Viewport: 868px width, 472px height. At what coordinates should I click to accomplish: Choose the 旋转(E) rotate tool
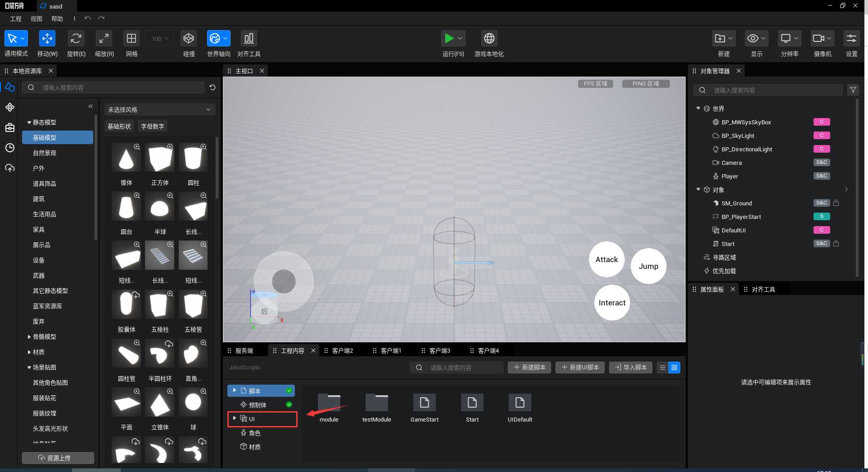tap(76, 39)
